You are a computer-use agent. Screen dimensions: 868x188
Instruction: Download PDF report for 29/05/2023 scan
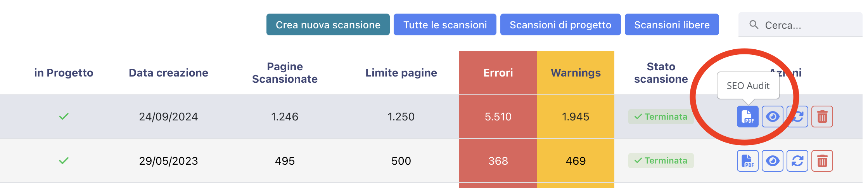[747, 161]
